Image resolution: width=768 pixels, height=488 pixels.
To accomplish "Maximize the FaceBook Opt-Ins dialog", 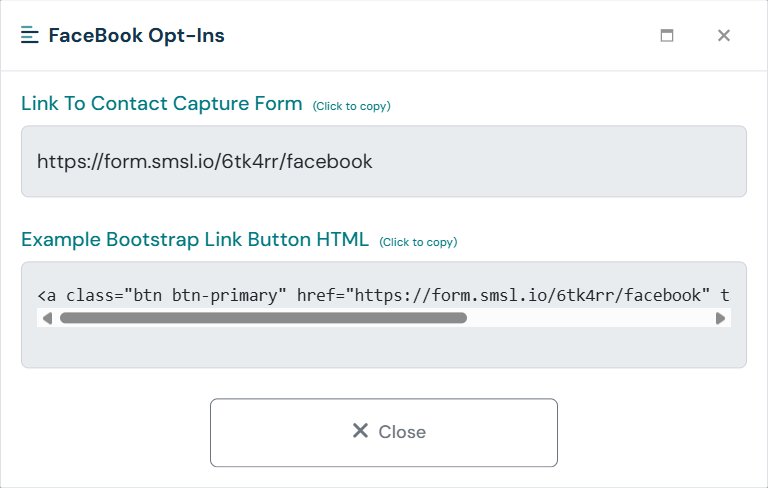I will (667, 35).
